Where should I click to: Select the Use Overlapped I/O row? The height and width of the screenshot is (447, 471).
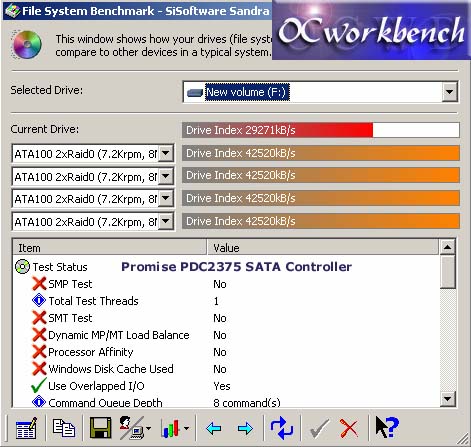point(227,386)
